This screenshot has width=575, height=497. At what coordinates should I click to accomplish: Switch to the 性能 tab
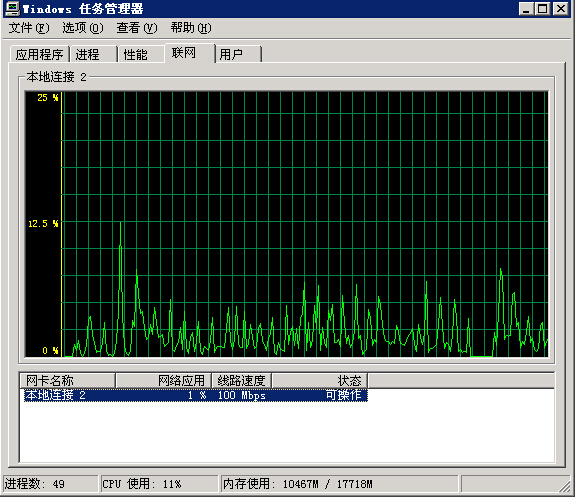pyautogui.click(x=141, y=54)
